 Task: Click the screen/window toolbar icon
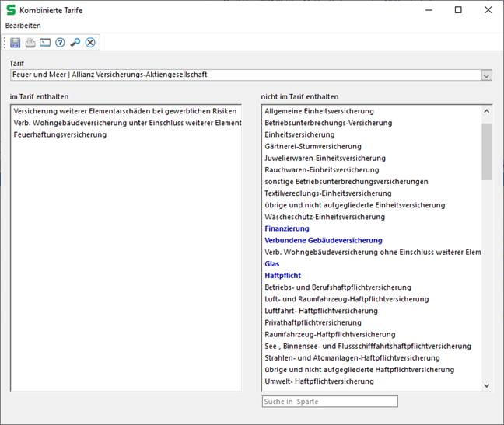pyautogui.click(x=45, y=42)
